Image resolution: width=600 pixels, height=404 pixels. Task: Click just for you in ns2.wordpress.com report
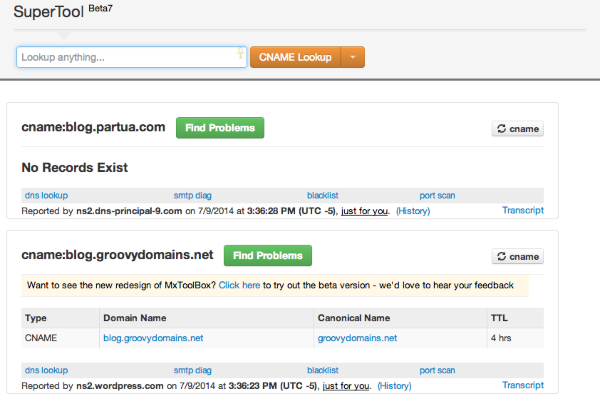tap(346, 386)
